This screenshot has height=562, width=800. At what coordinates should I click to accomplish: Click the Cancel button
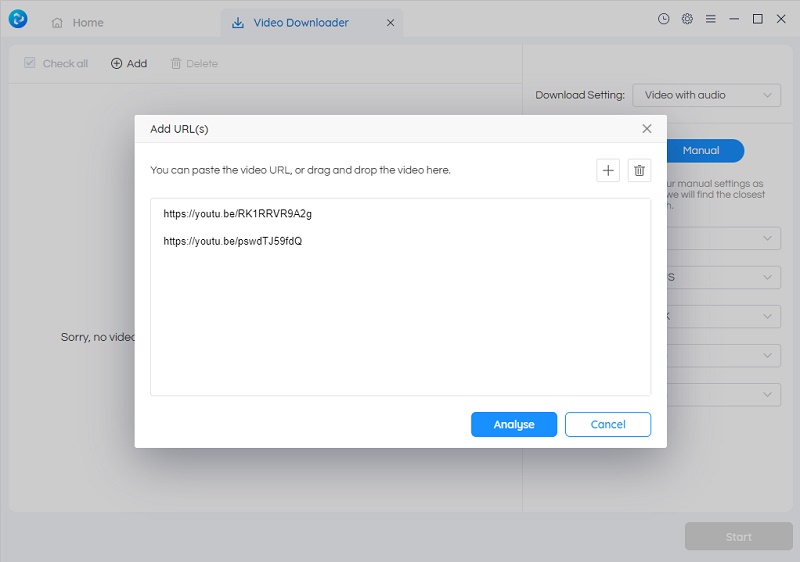(x=608, y=424)
